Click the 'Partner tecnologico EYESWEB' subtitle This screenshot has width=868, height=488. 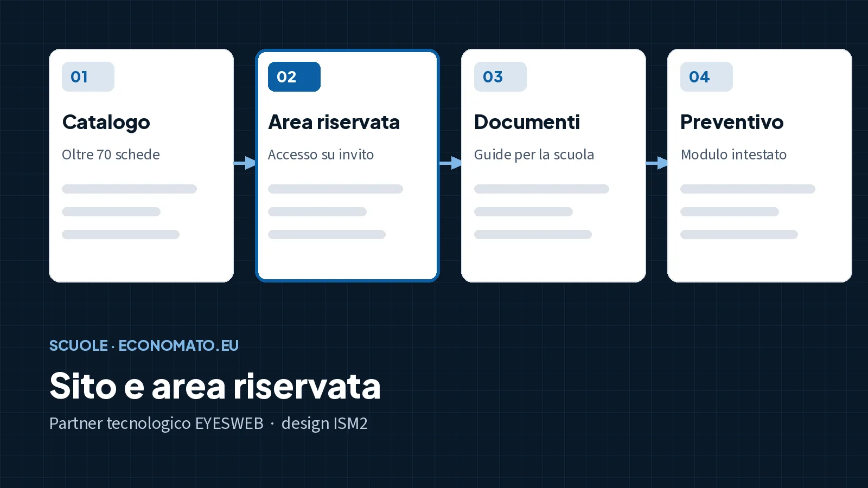click(x=156, y=423)
